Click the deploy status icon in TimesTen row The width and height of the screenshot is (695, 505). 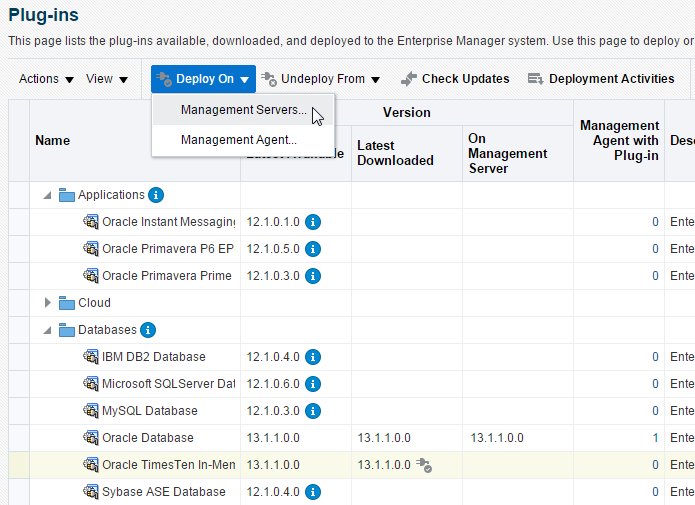click(424, 465)
